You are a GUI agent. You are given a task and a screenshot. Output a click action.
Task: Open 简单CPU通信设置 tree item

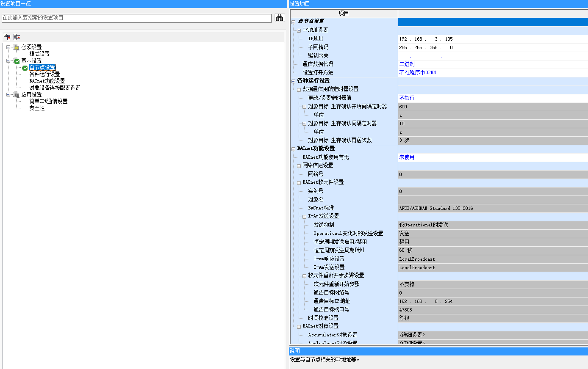[48, 102]
